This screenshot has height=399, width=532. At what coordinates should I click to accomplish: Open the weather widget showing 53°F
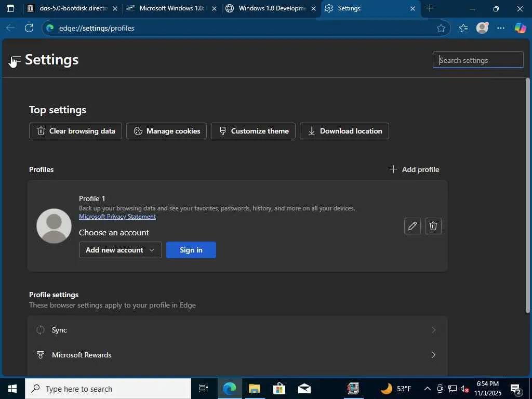point(395,389)
